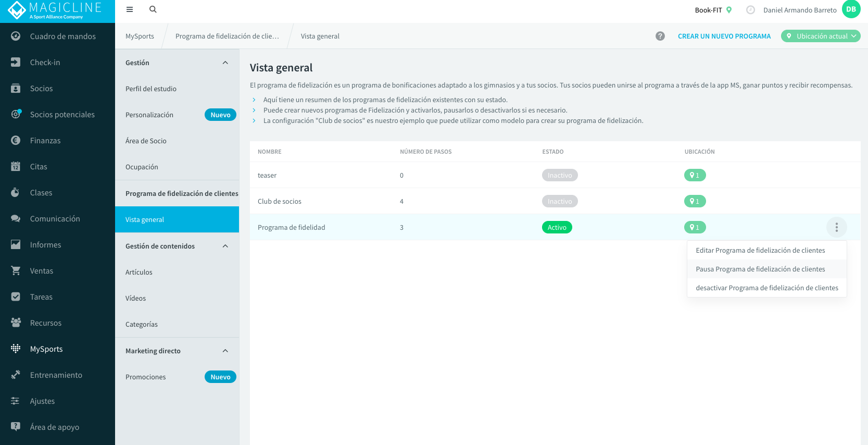868x445 pixels.
Task: Click Entrenamiento dumbbell icon
Action: [x=16, y=375]
